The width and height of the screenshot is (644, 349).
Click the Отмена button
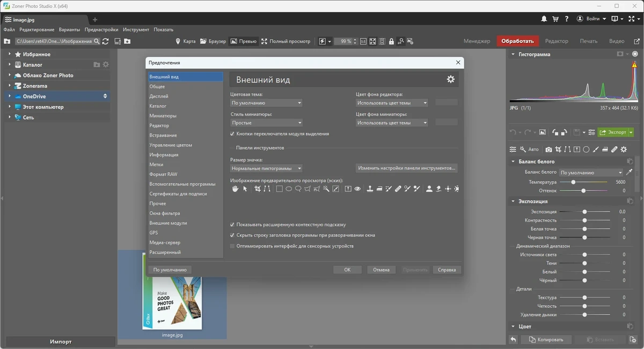tap(382, 270)
